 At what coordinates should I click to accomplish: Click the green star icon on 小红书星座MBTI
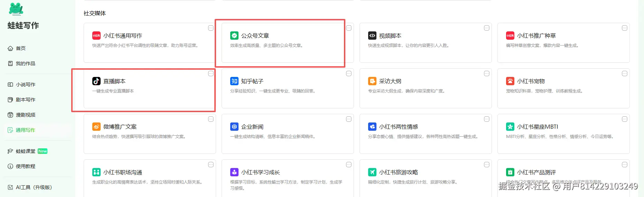point(510,127)
